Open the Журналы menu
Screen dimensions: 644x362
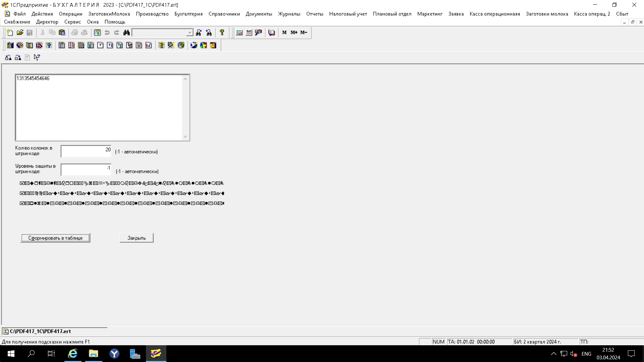click(x=289, y=14)
